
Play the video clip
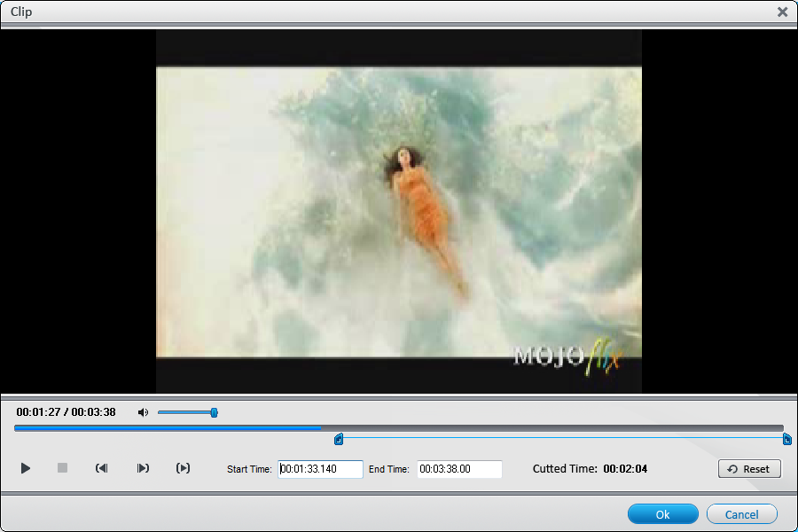pos(26,468)
